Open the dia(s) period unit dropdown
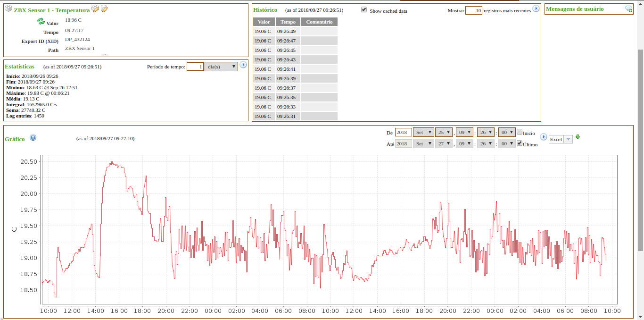 221,67
